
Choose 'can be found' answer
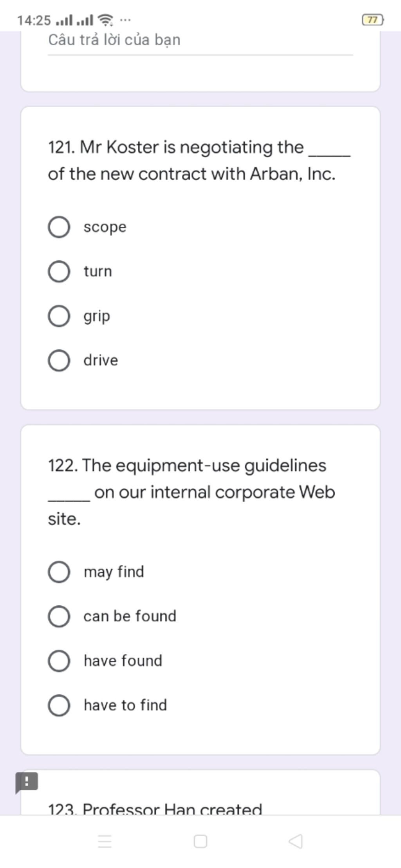pyautogui.click(x=59, y=616)
